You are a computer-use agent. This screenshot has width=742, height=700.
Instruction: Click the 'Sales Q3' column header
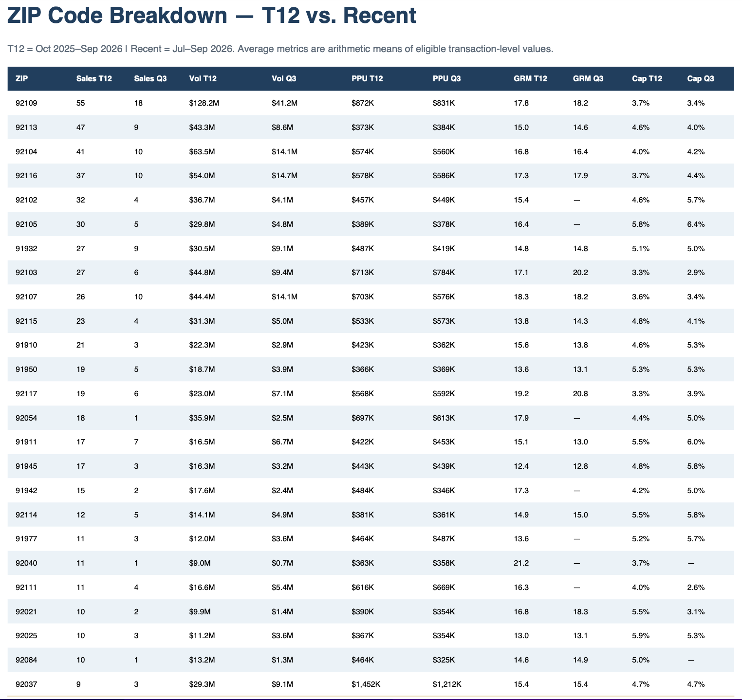(150, 79)
